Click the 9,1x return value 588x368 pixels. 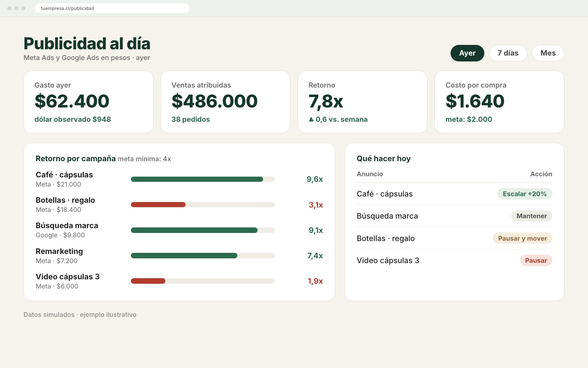(316, 230)
